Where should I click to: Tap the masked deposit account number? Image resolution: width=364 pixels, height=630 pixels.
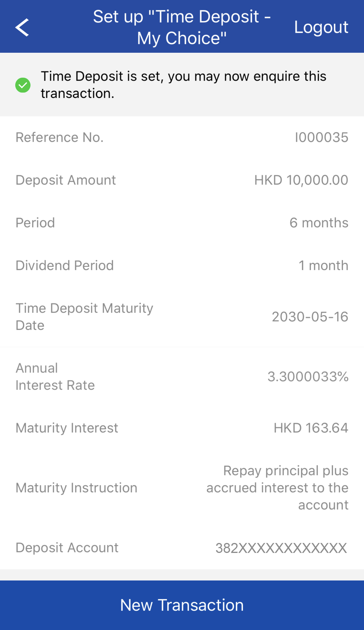point(281,548)
